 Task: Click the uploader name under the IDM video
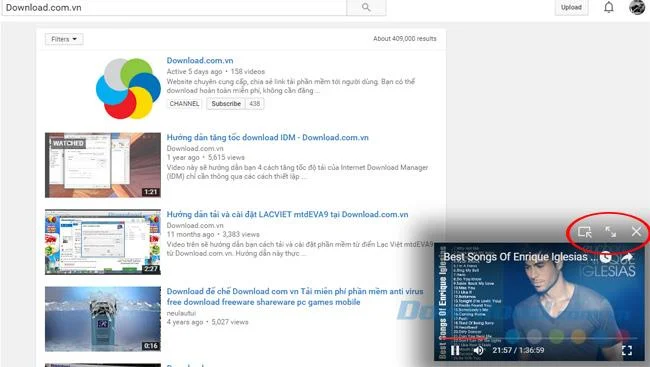click(195, 148)
